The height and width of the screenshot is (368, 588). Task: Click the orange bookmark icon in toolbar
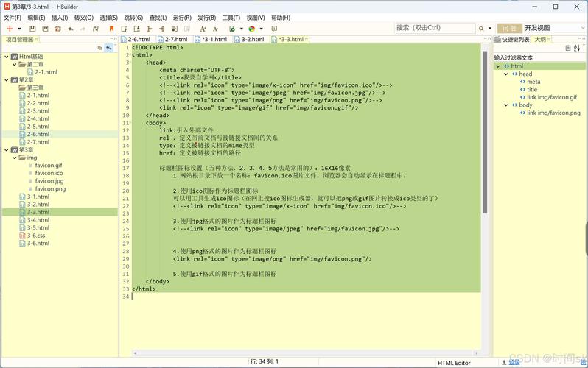(x=111, y=29)
